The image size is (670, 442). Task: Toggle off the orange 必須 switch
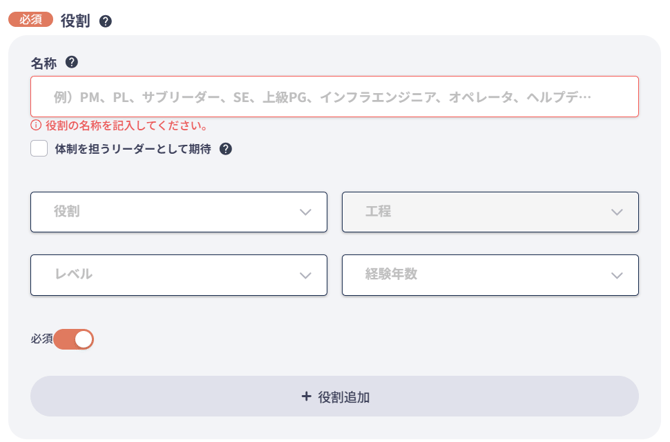pyautogui.click(x=73, y=339)
